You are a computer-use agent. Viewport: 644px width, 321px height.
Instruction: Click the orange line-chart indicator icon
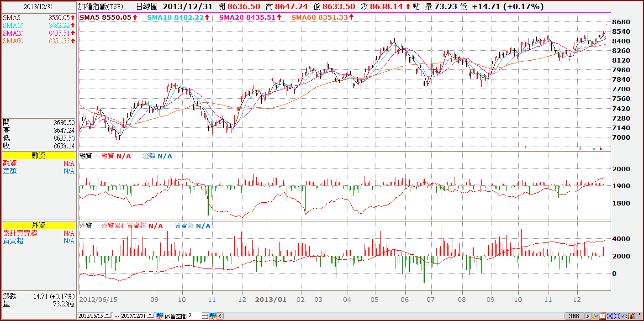(595, 316)
